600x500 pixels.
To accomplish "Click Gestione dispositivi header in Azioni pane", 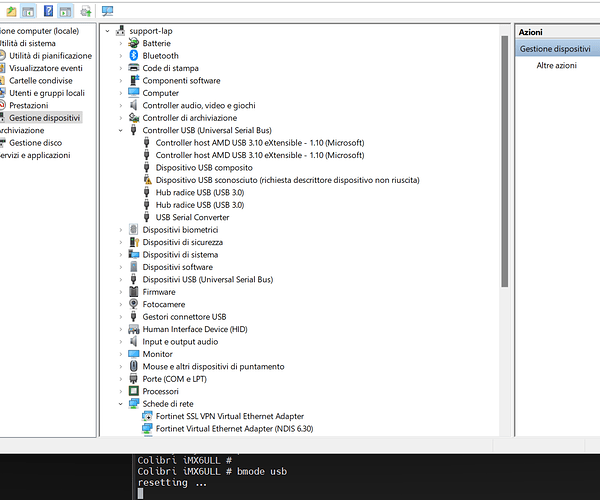I will click(557, 49).
